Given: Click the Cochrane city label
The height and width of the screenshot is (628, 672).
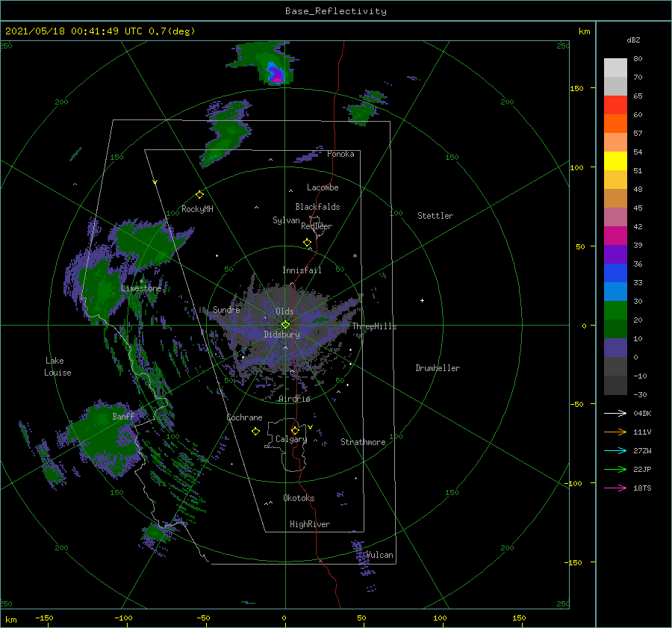Looking at the screenshot, I should 244,417.
